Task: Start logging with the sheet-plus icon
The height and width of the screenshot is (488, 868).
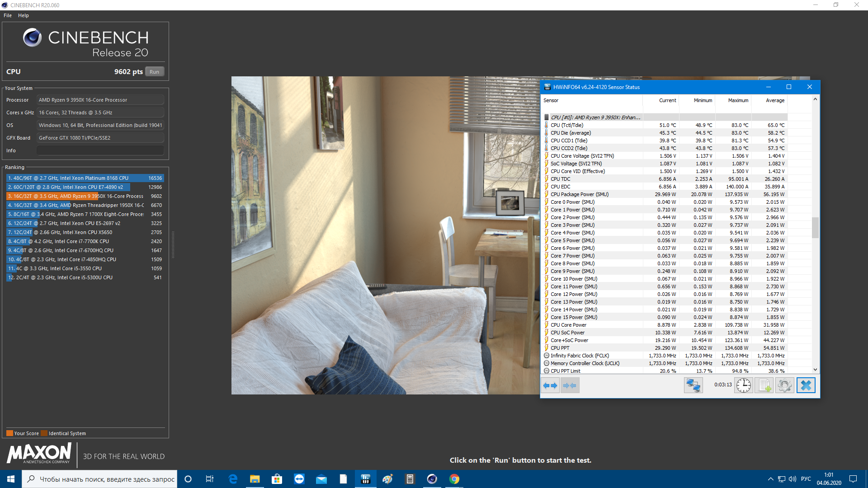Action: (x=764, y=385)
